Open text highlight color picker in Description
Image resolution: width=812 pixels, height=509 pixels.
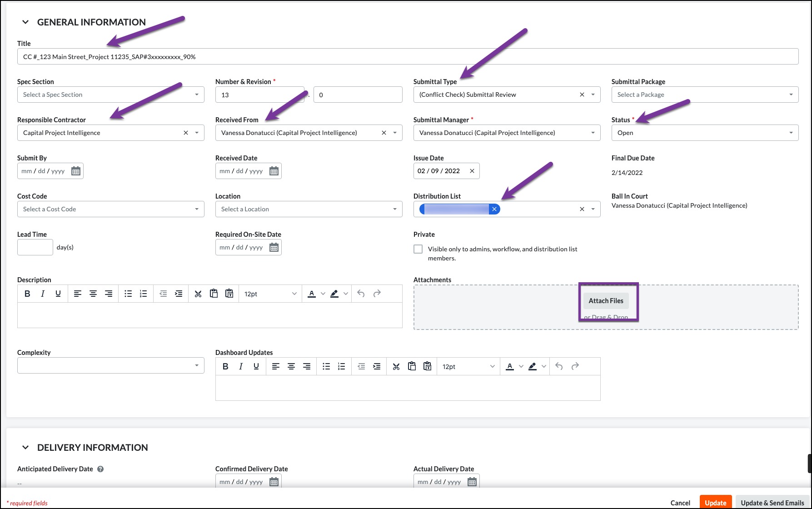345,294
